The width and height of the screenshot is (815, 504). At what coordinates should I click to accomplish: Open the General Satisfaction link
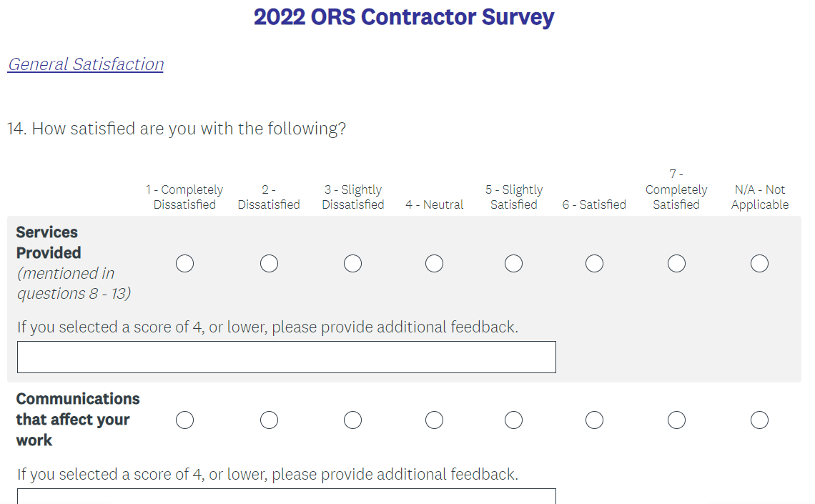[x=86, y=64]
